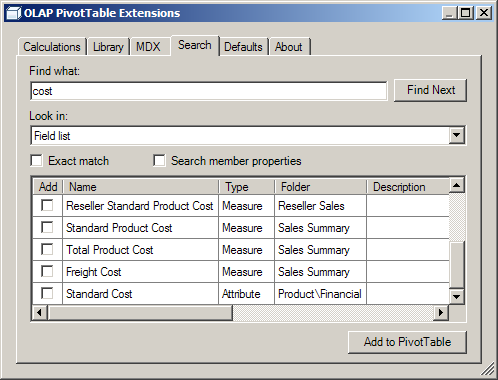Sort results by the Name column header
This screenshot has height=380, width=498.
[x=141, y=187]
